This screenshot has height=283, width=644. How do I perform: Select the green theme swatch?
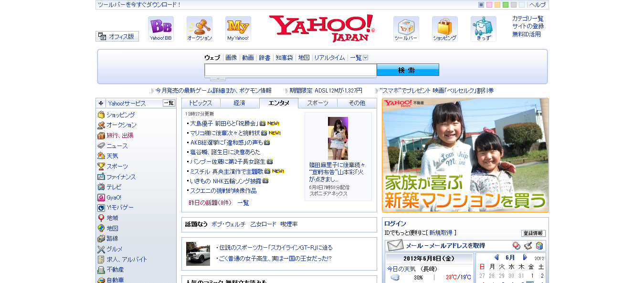506,5
